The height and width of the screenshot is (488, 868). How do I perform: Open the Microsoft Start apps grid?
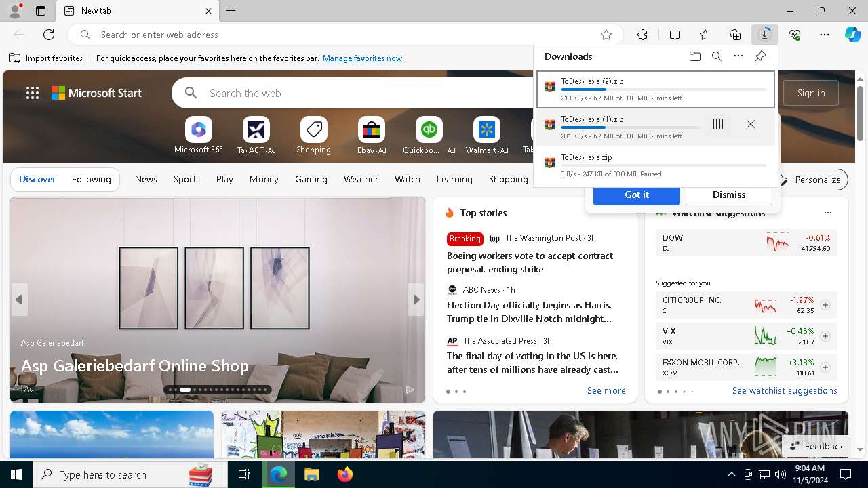click(x=33, y=93)
